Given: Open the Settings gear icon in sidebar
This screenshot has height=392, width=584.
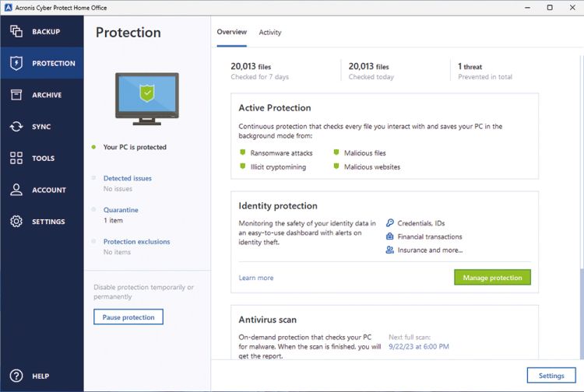Looking at the screenshot, I should pyautogui.click(x=16, y=222).
